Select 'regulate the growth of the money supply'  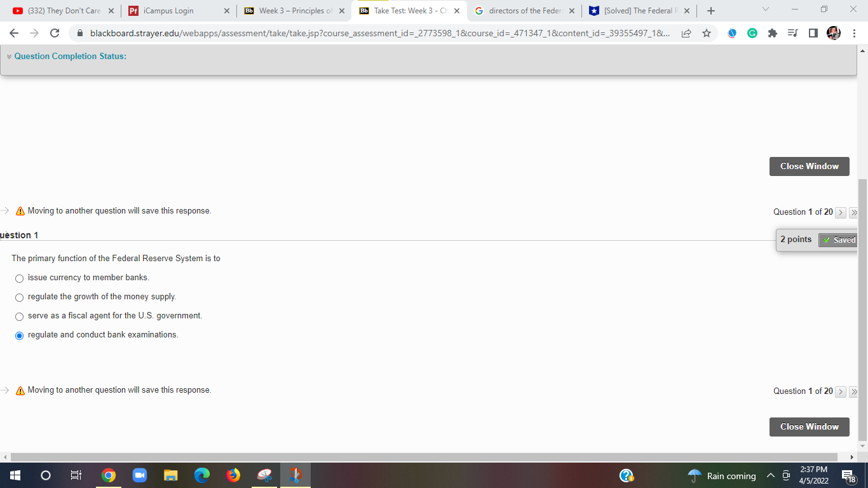tap(19, 297)
